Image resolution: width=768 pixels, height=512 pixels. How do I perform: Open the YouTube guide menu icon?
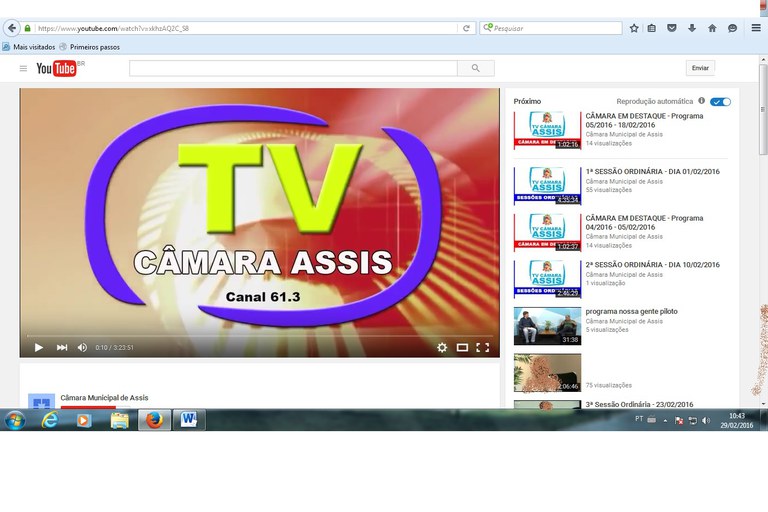pyautogui.click(x=23, y=69)
